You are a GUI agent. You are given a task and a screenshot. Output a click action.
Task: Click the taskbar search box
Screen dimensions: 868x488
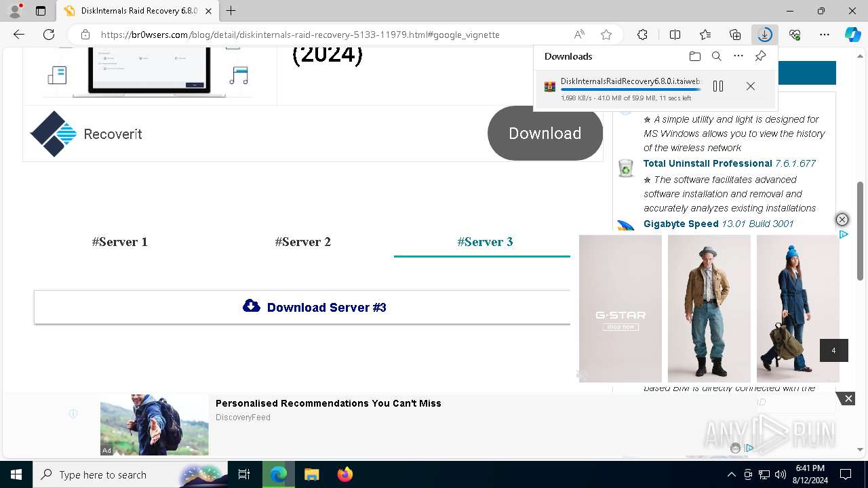tap(130, 474)
